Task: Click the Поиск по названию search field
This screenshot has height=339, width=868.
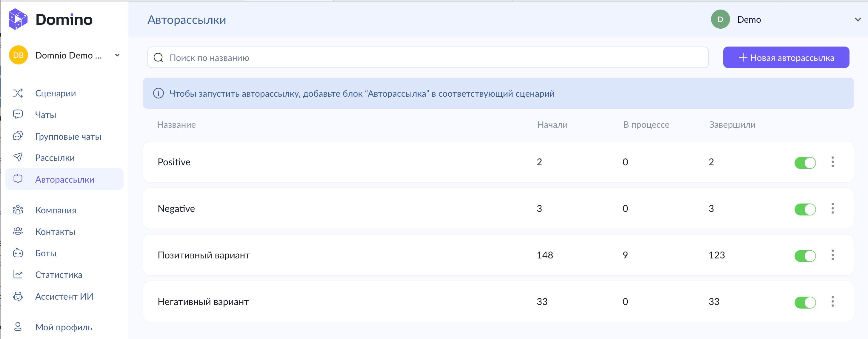Action: [428, 58]
